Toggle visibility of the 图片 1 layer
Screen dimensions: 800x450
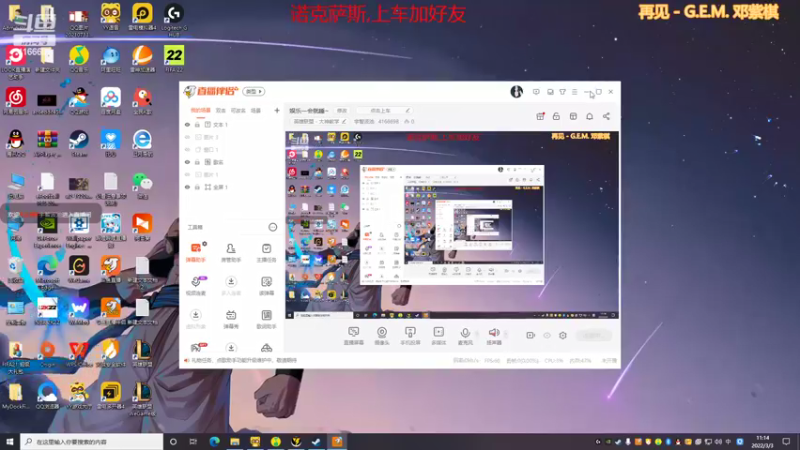click(x=187, y=174)
